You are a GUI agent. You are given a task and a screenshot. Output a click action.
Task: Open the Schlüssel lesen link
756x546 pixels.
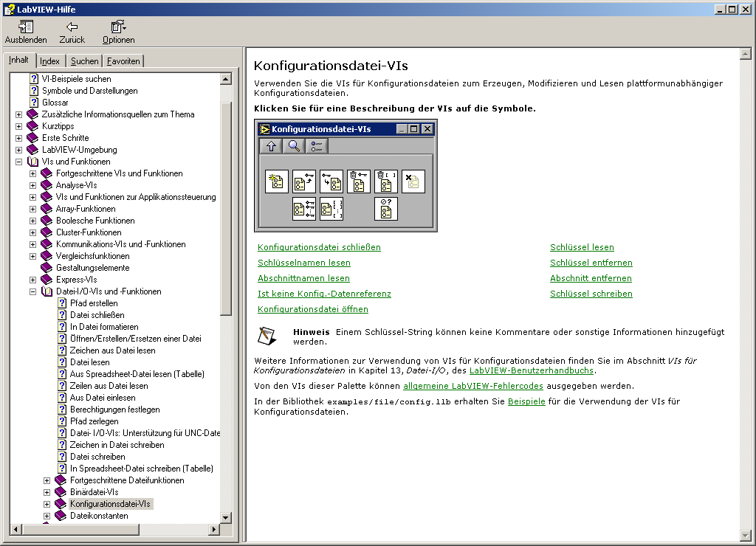click(582, 247)
